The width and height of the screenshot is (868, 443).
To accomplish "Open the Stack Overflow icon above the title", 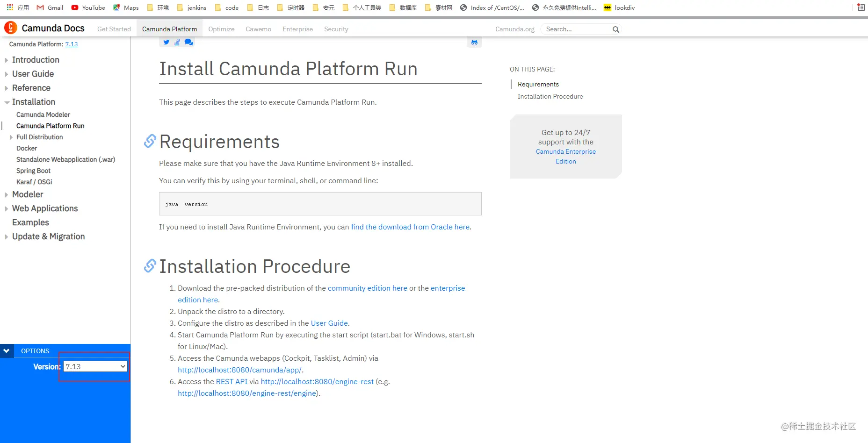I will point(177,42).
